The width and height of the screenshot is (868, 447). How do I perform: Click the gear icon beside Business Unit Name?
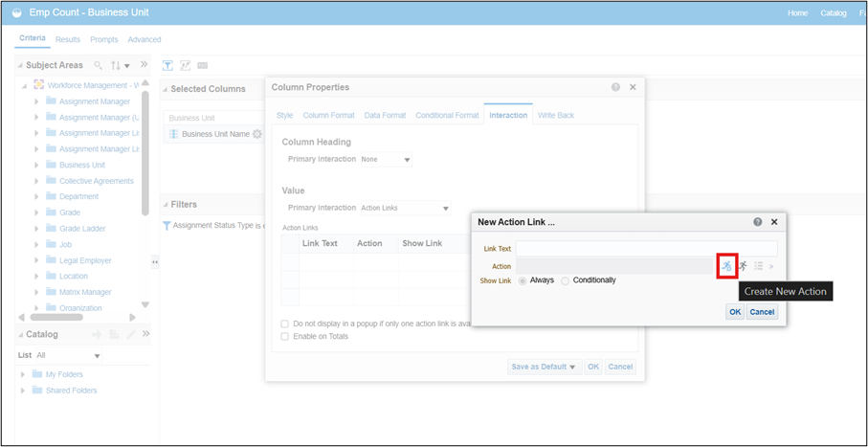(256, 134)
